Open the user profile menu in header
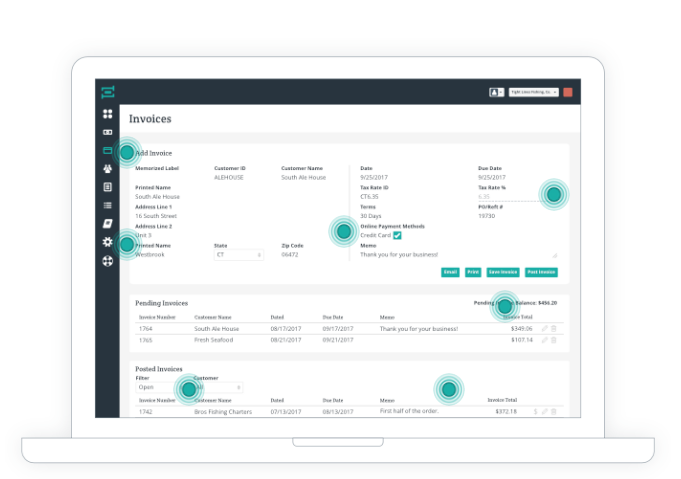This screenshot has width=681, height=479. [496, 92]
